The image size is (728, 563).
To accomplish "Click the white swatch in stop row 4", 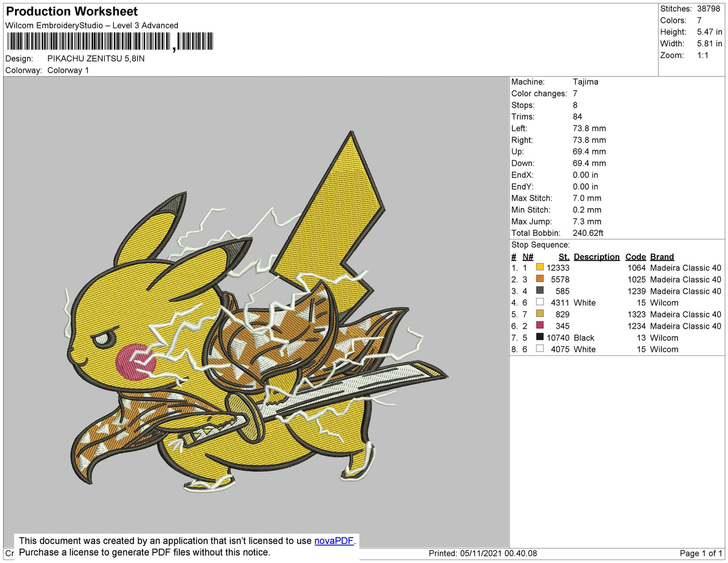I will 540,302.
